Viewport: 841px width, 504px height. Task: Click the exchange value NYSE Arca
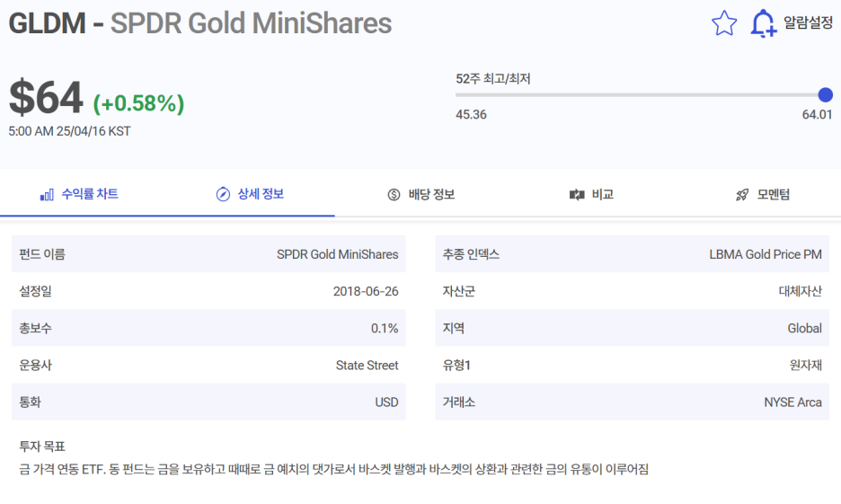(x=792, y=402)
